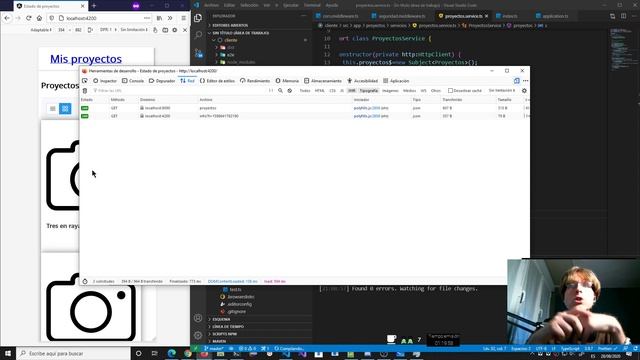
Task: Switch to the Consola devtools tab
Action: [133, 81]
